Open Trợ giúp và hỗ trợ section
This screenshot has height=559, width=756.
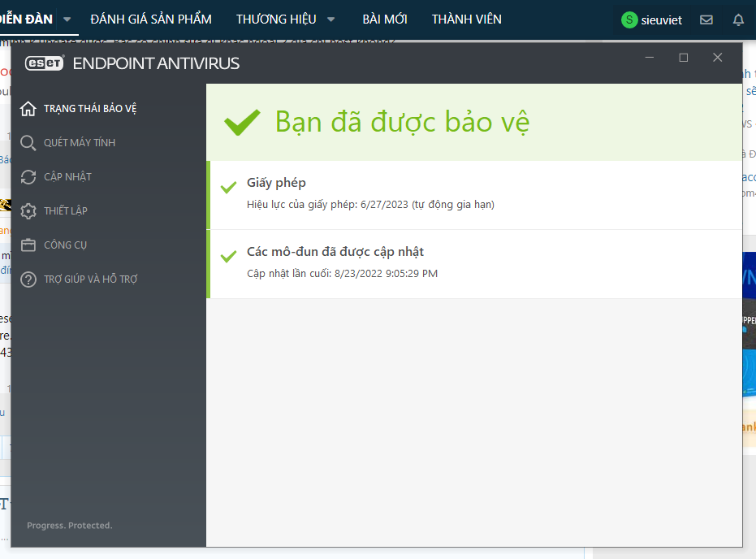click(x=91, y=279)
